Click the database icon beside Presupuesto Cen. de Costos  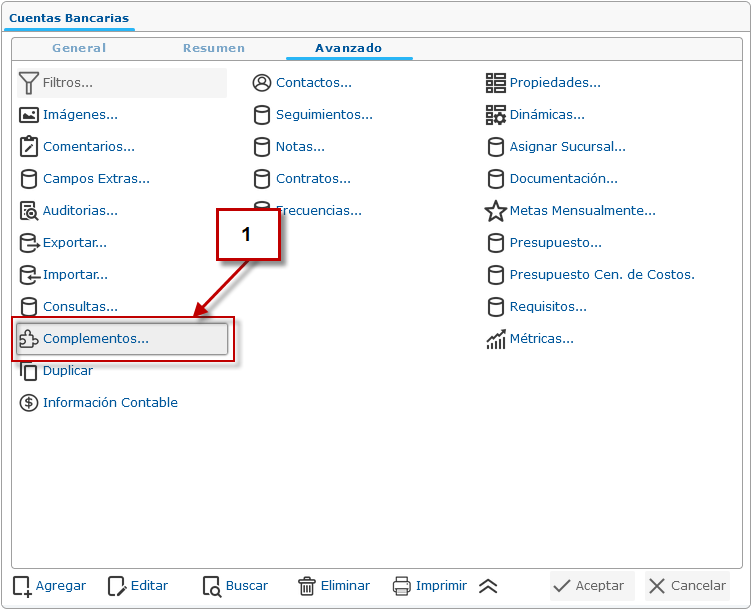496,275
